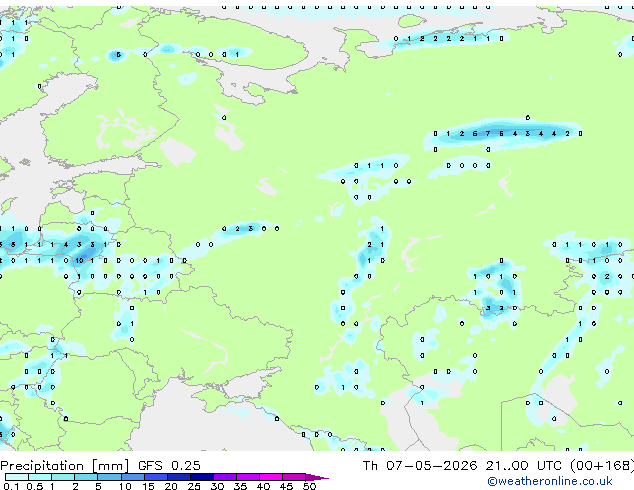Select legend swatch between 10 and 15
The width and height of the screenshot is (634, 490).
tap(133, 477)
